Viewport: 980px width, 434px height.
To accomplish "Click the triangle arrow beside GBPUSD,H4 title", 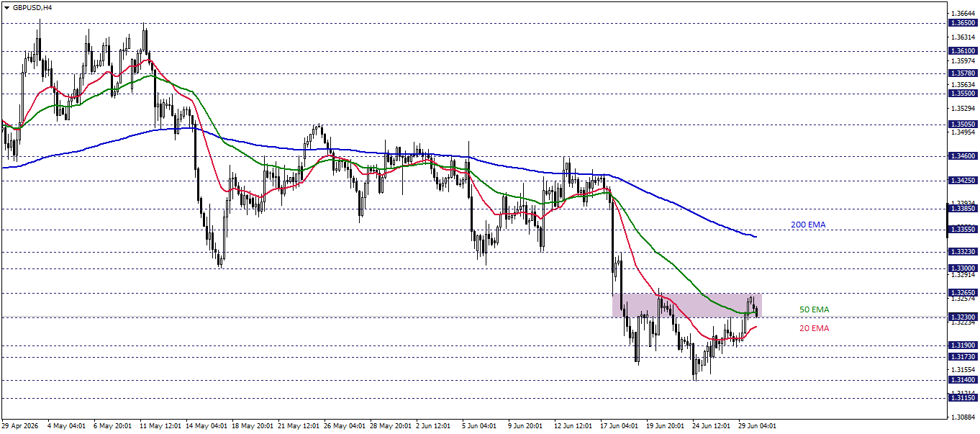I will (x=6, y=7).
